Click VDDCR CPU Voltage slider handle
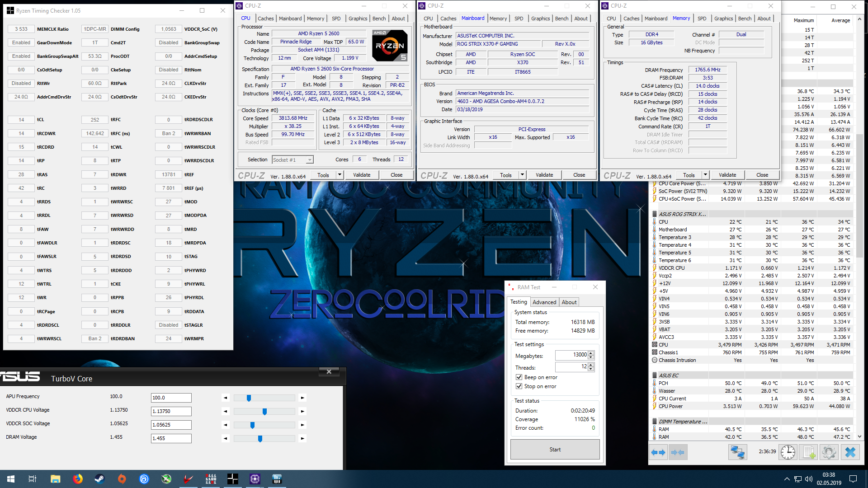 point(264,412)
